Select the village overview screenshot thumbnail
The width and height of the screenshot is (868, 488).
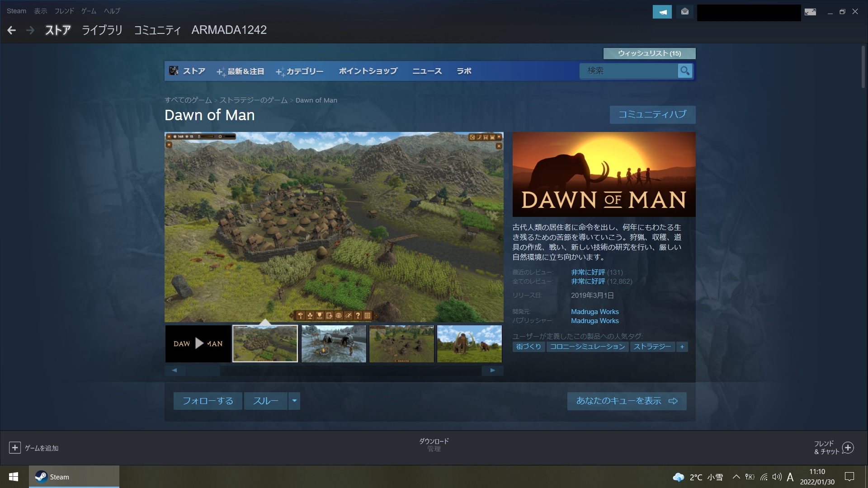point(265,343)
